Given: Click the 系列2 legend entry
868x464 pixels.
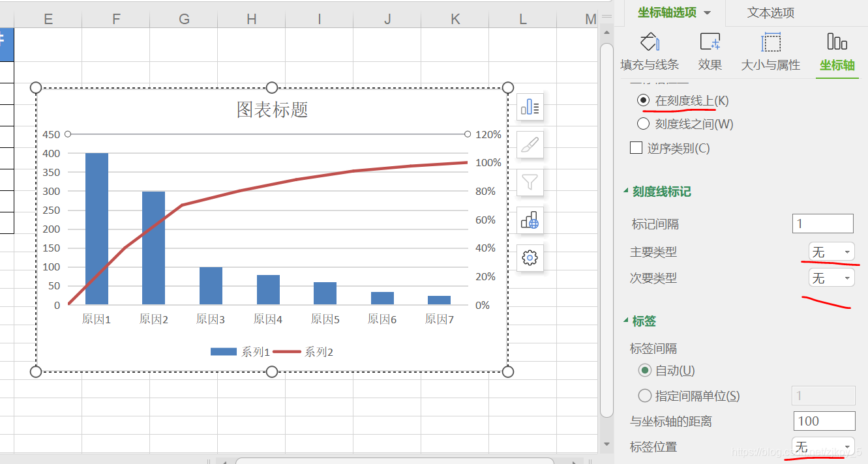Looking at the screenshot, I should 303,352.
